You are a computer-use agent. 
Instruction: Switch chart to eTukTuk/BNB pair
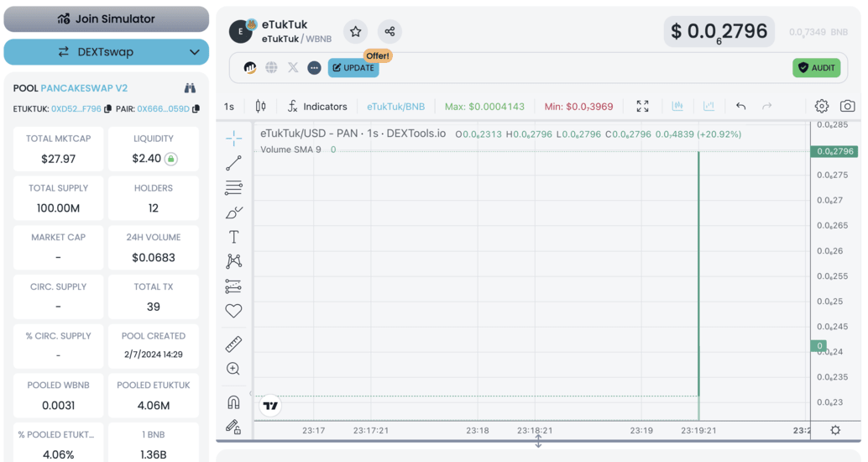pyautogui.click(x=395, y=107)
